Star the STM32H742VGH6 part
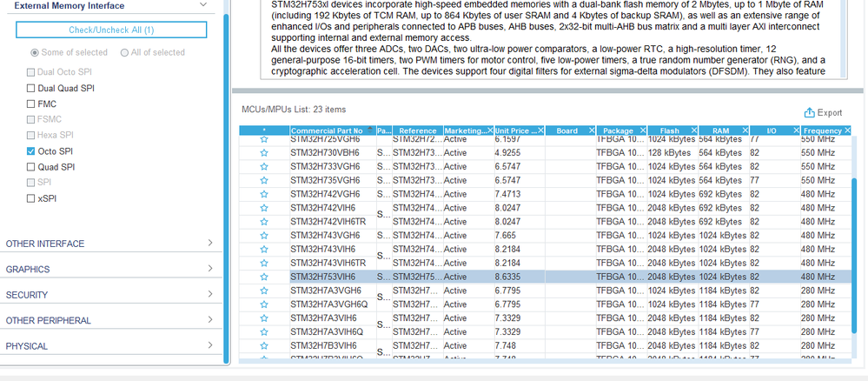This screenshot has width=868, height=381. coord(264,194)
